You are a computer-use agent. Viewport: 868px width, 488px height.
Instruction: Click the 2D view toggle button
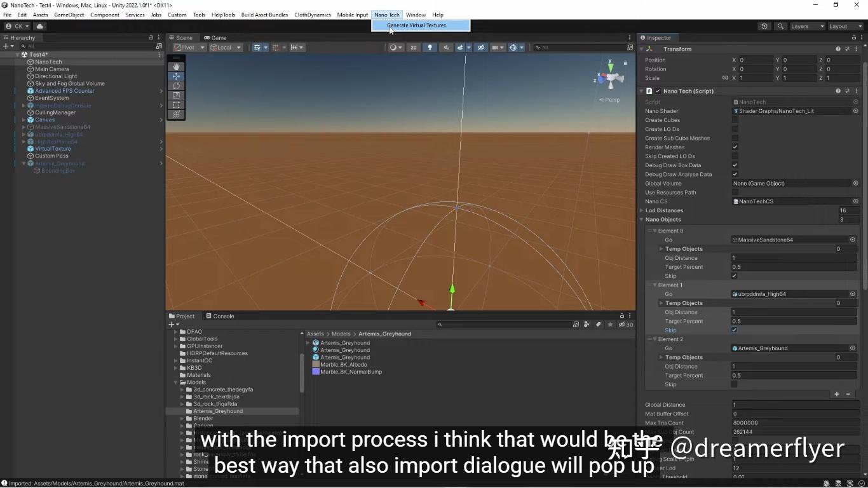[413, 47]
